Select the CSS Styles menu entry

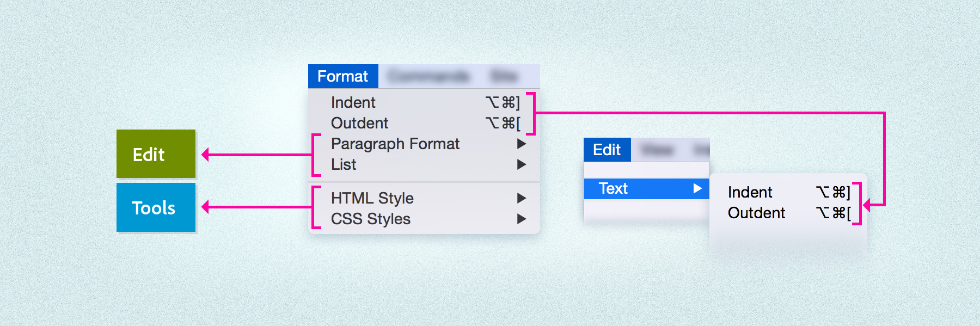point(371,219)
